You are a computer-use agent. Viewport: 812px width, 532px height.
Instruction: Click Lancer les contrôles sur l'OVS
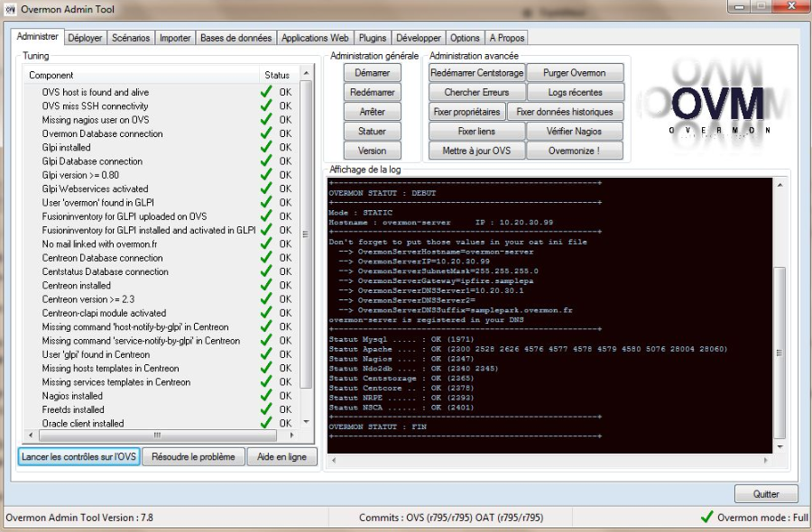click(78, 457)
